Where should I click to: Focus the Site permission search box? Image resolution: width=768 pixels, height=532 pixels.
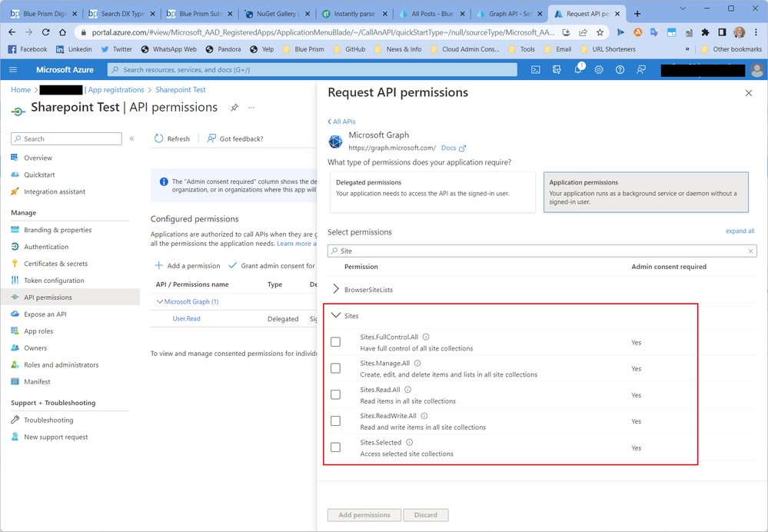(x=542, y=251)
